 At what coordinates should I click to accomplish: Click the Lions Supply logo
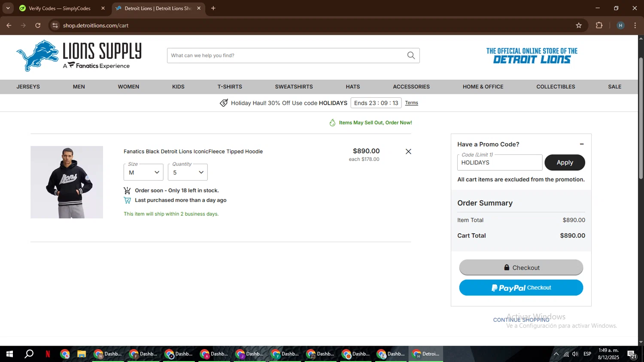point(79,56)
